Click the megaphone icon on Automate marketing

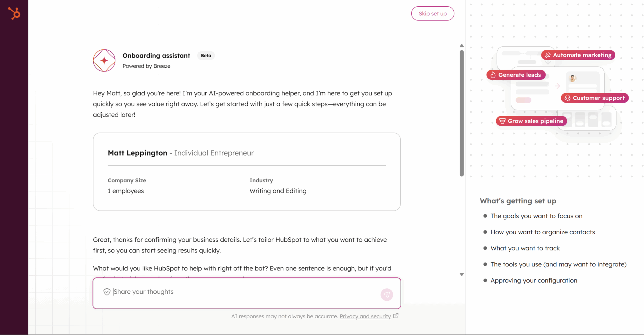(x=547, y=55)
